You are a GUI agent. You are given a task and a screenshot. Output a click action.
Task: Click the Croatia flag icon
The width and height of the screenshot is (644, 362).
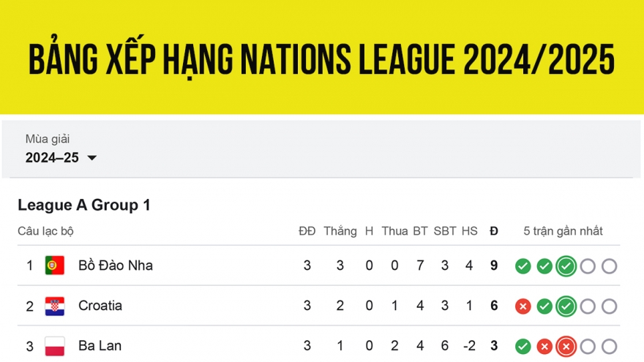(x=55, y=306)
